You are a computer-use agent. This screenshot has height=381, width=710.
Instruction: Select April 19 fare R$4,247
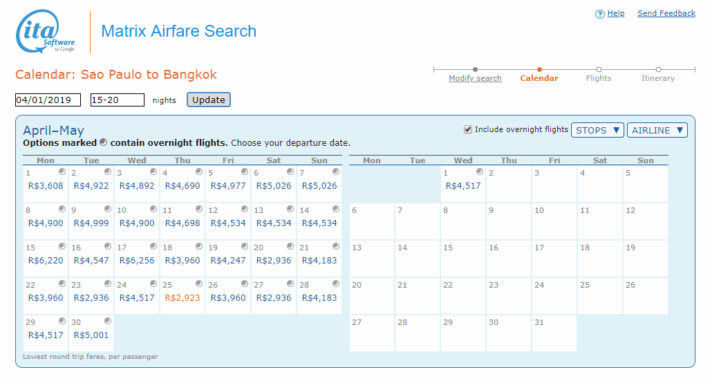coord(228,260)
